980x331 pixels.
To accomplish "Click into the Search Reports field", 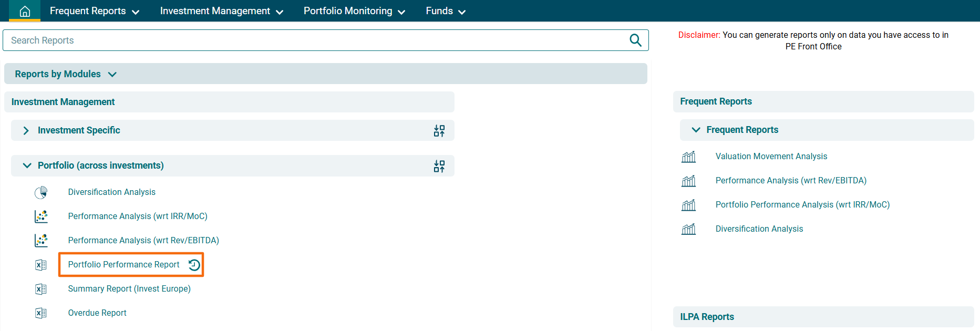I will click(315, 40).
